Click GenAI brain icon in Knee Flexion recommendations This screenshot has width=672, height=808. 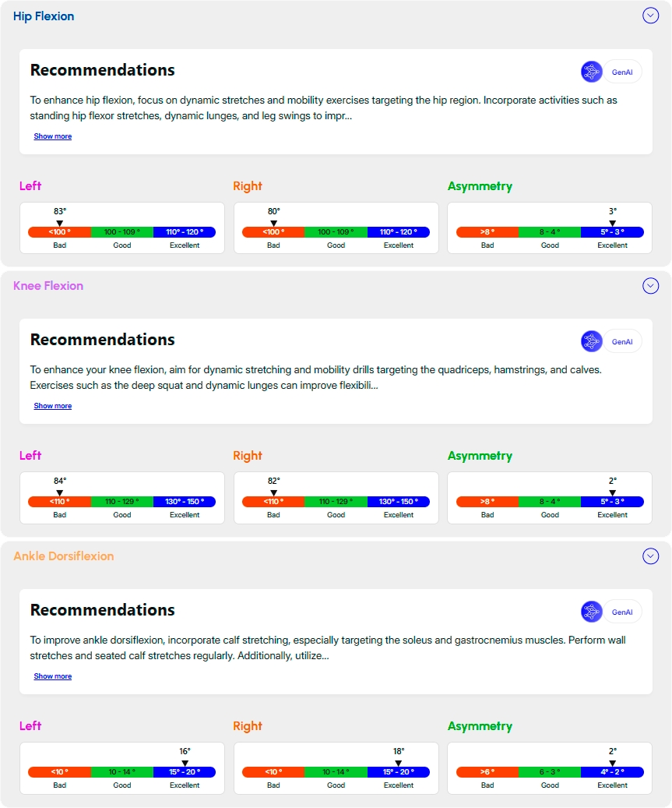(592, 341)
